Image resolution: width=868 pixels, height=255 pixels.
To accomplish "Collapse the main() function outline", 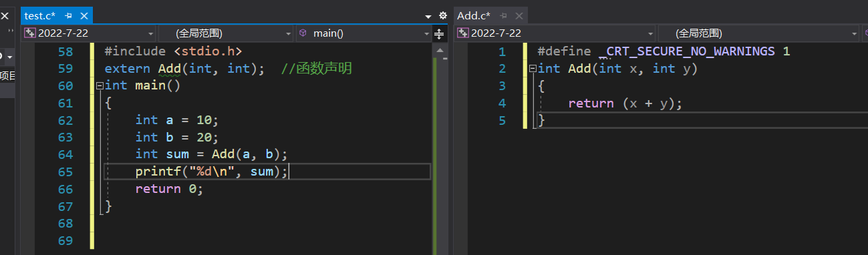I will [100, 85].
